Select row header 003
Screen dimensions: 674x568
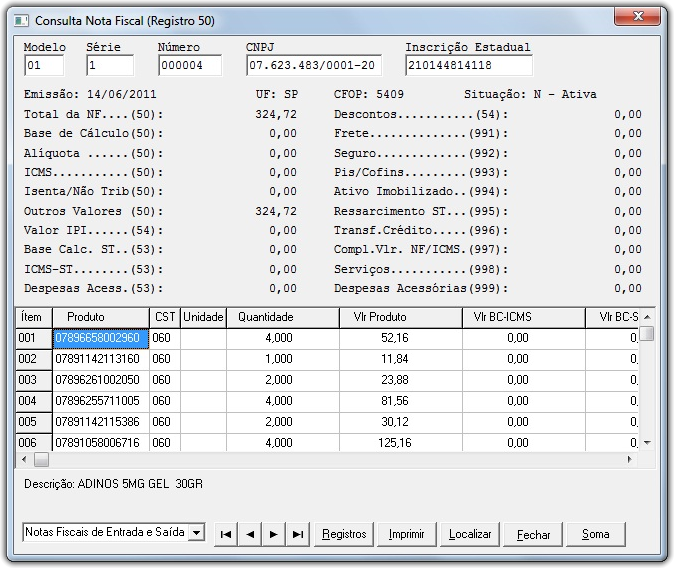pyautogui.click(x=34, y=380)
